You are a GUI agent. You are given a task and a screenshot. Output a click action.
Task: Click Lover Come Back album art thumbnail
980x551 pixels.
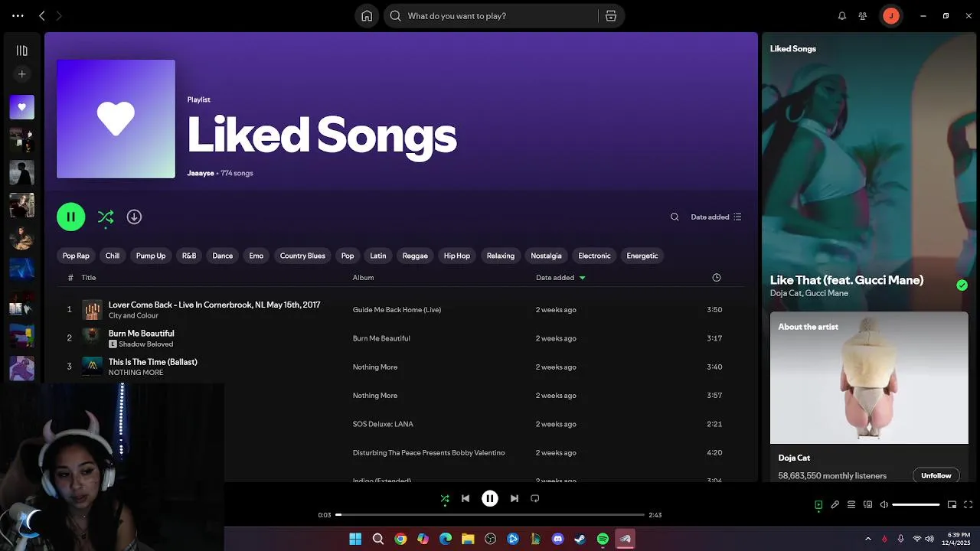[x=92, y=310]
